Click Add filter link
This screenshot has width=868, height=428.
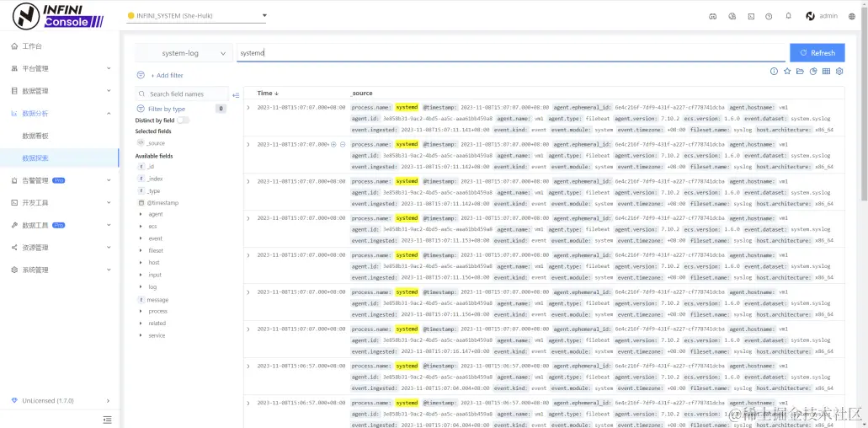point(167,75)
